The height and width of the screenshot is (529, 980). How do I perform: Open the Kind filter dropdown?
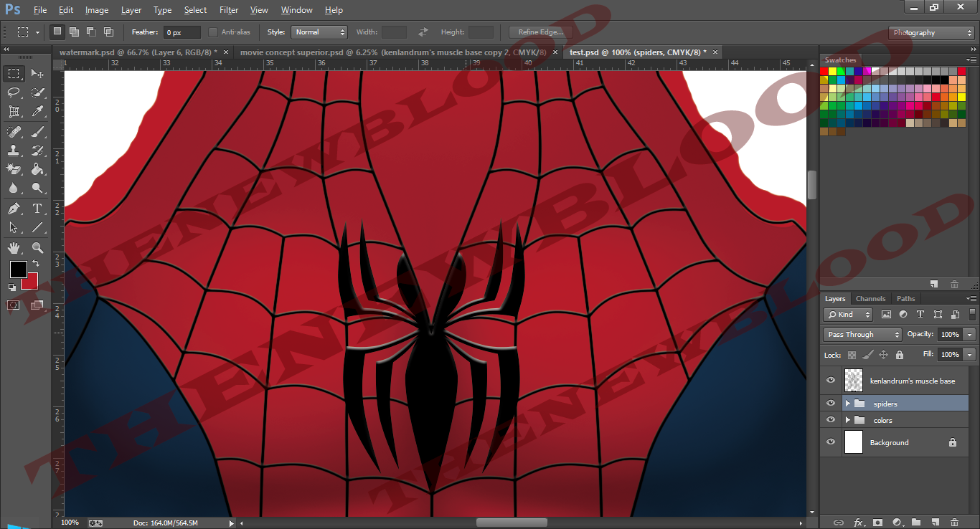click(848, 315)
